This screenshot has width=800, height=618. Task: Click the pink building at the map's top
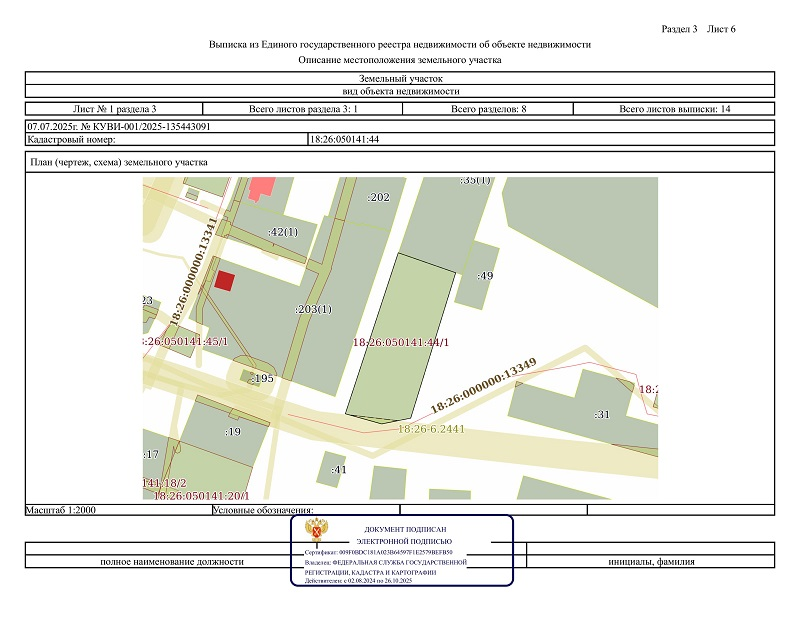pos(261,187)
